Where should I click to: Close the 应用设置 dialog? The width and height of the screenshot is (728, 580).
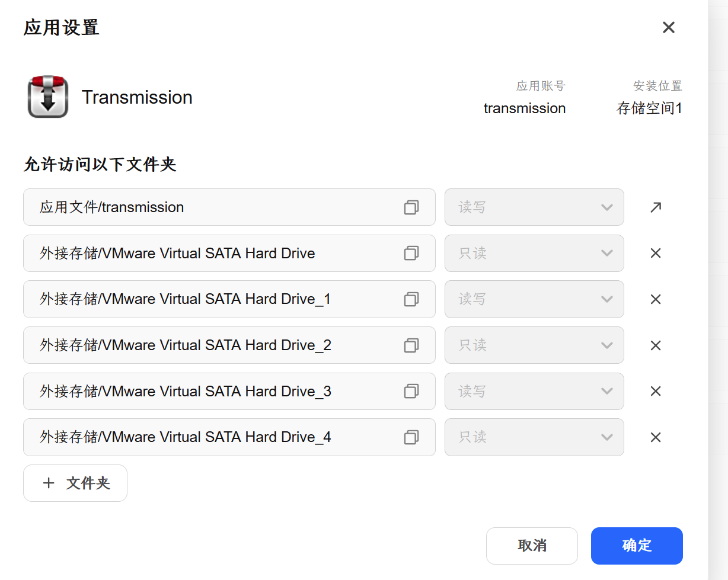point(669,27)
